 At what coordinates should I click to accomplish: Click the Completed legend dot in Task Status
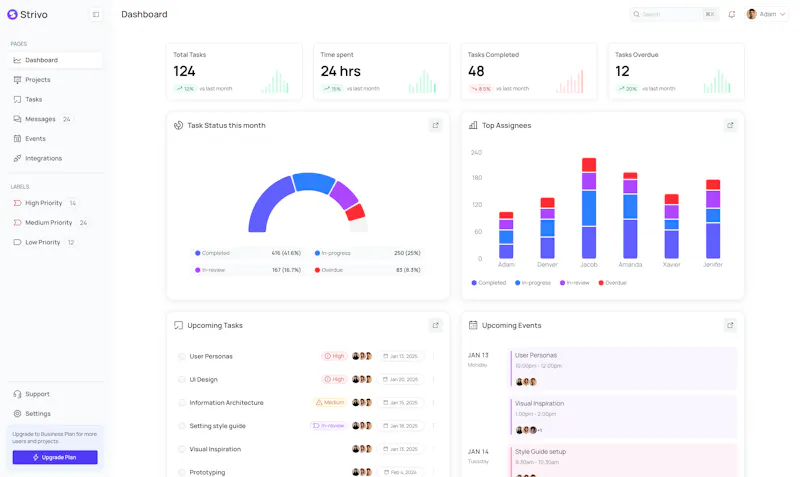197,253
